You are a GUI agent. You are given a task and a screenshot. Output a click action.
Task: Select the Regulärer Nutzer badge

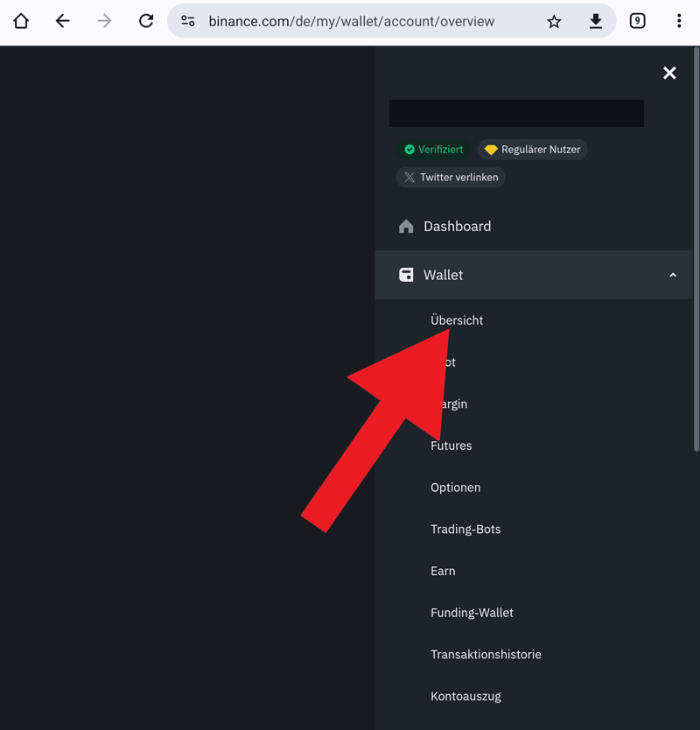[x=532, y=149]
